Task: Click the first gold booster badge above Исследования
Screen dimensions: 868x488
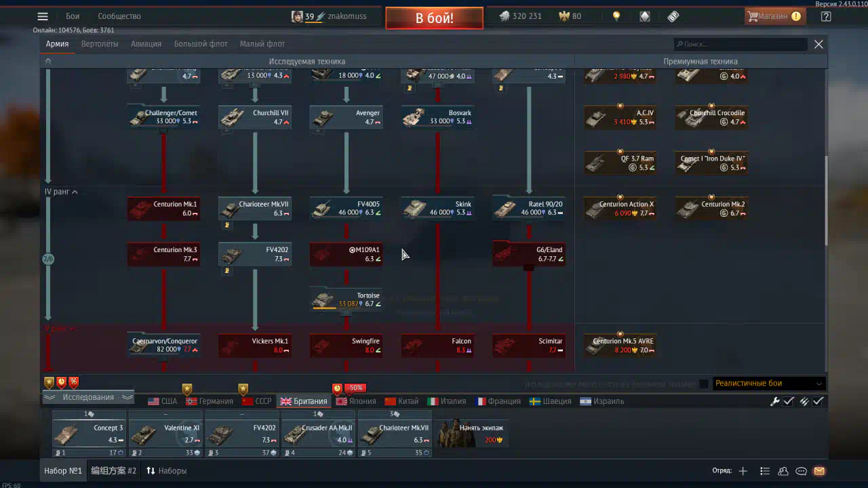Action: click(49, 382)
